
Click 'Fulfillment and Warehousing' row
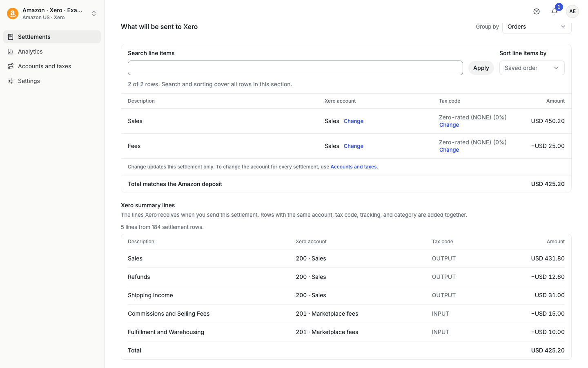coord(346,332)
